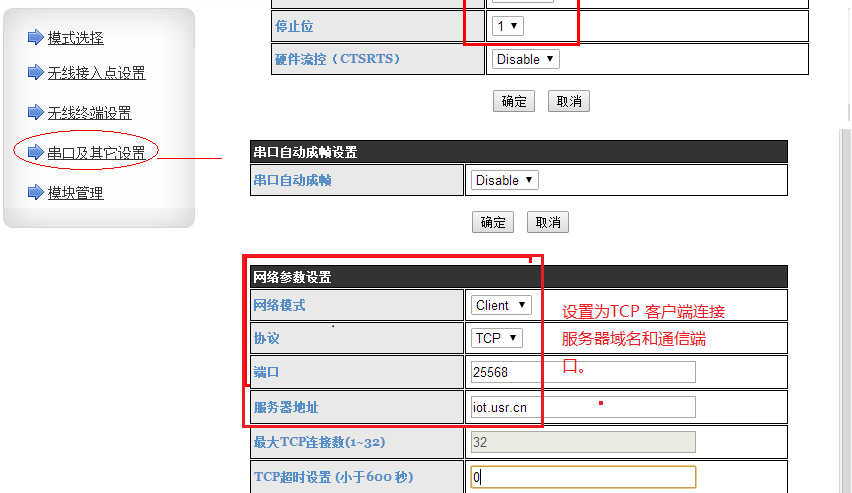The height and width of the screenshot is (493, 852).
Task: Click the arrow icon beside 模块管理
Action: [36, 192]
